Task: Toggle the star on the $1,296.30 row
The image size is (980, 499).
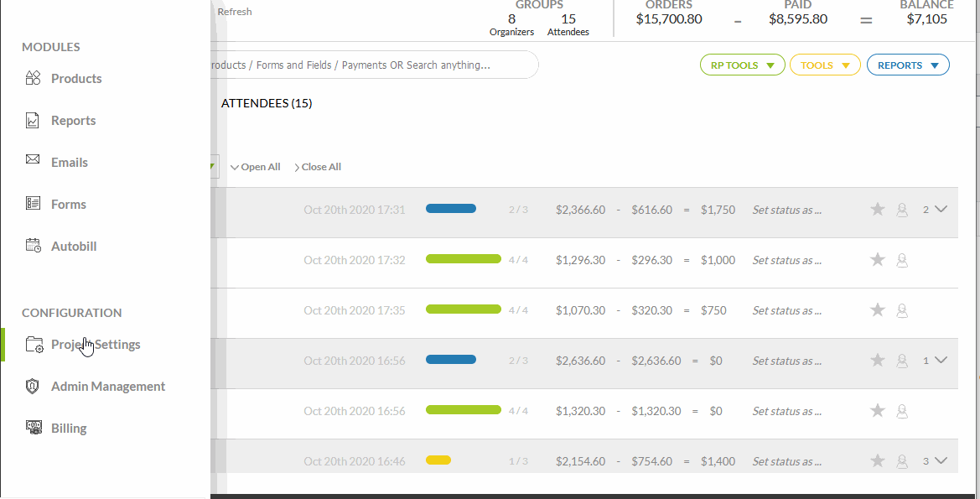Action: tap(878, 260)
